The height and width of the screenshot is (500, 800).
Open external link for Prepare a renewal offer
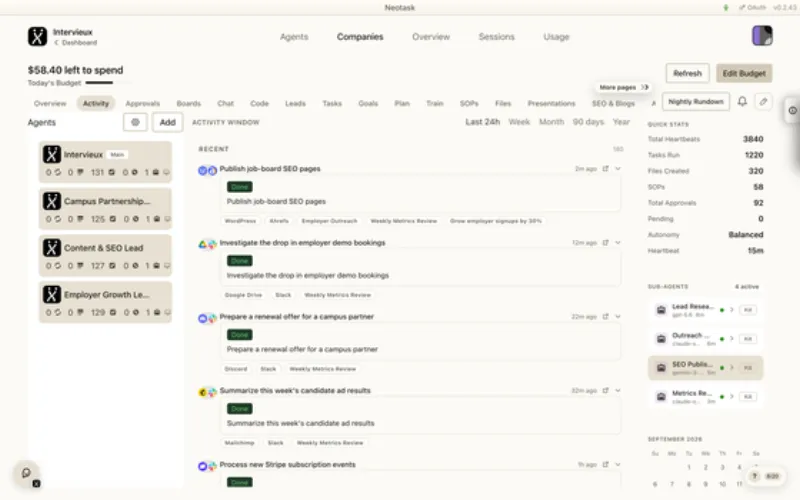606,317
